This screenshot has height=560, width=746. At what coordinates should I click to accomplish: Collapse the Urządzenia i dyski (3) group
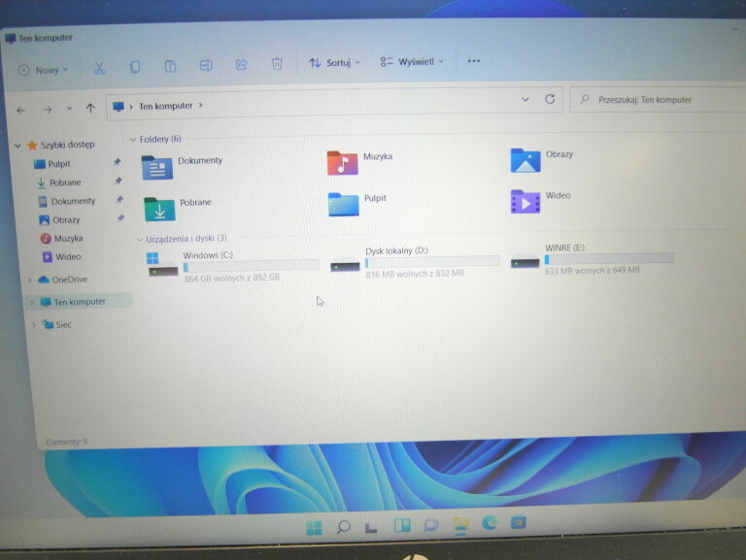tap(140, 239)
